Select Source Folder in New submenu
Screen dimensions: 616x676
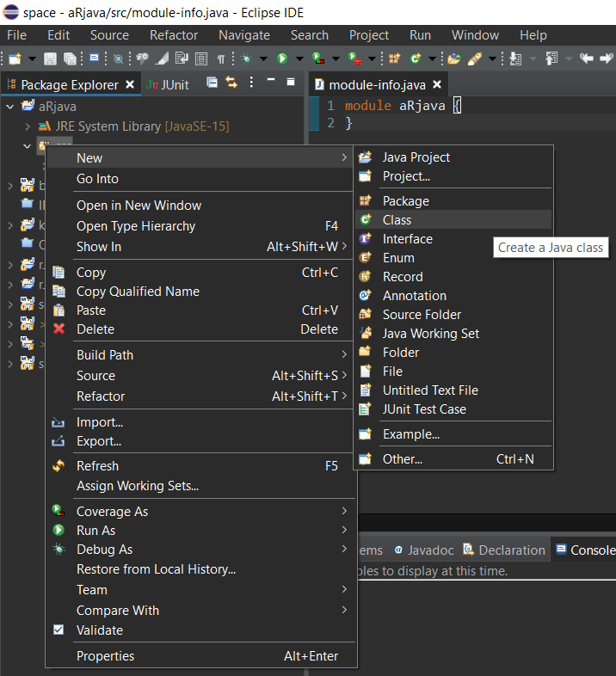point(453,315)
